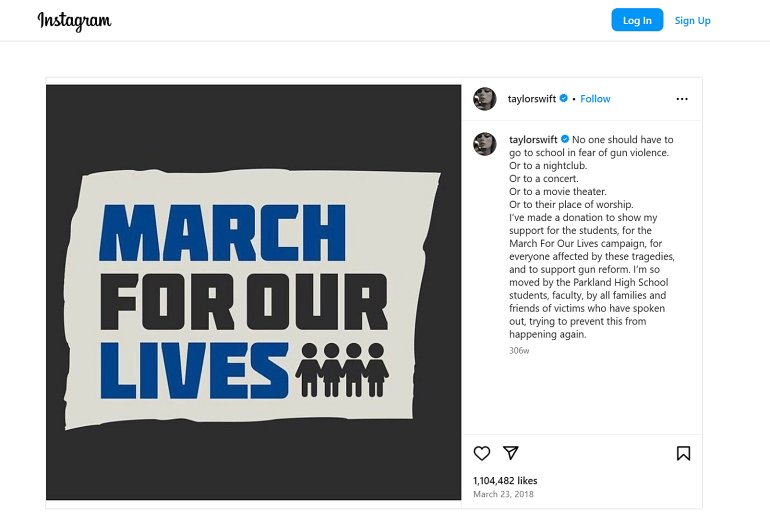The width and height of the screenshot is (770, 513).
Task: Select taylorswift username in the caption
Action: click(532, 140)
